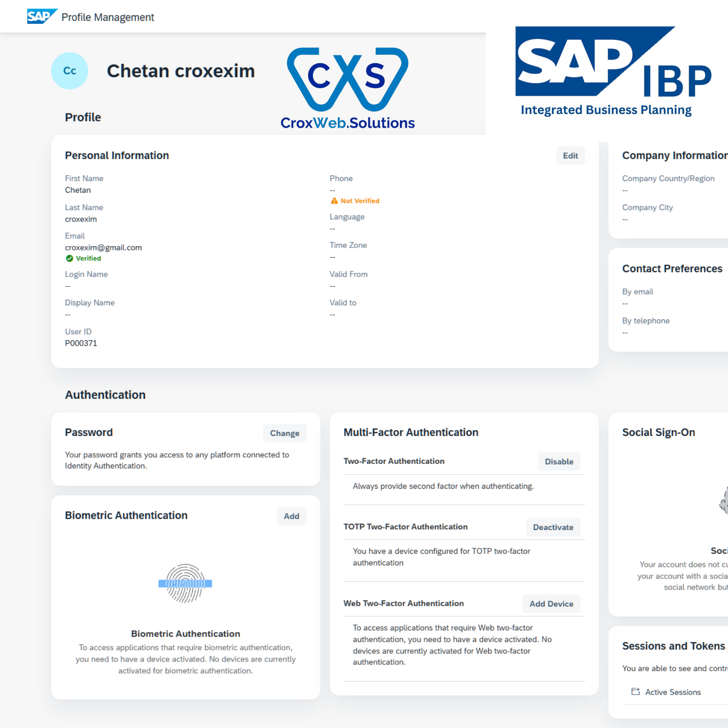This screenshot has height=728, width=728.
Task: Click the Login Name label
Action: [86, 274]
